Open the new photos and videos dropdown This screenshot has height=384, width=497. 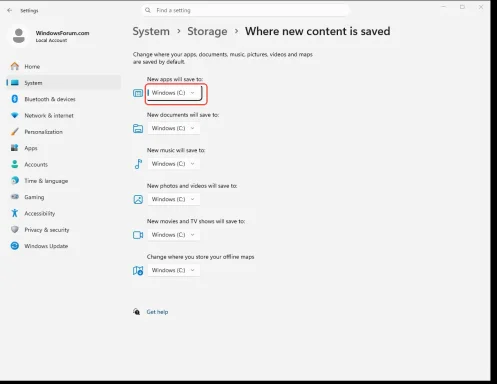(x=174, y=199)
